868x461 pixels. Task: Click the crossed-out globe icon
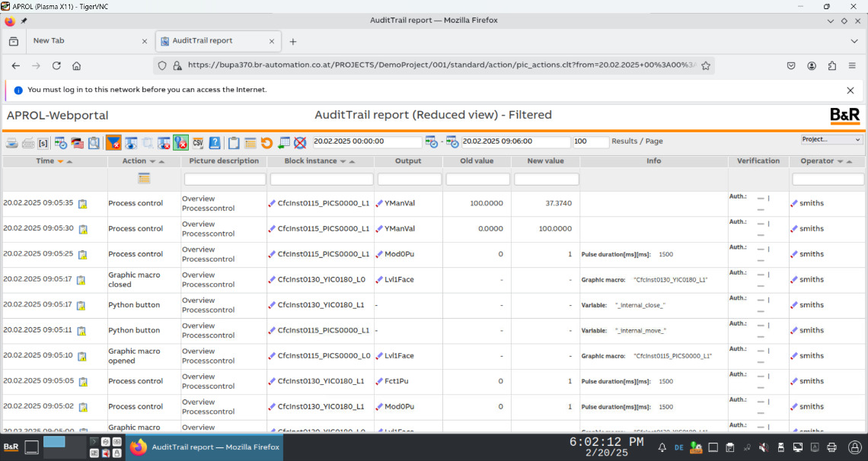(x=300, y=142)
